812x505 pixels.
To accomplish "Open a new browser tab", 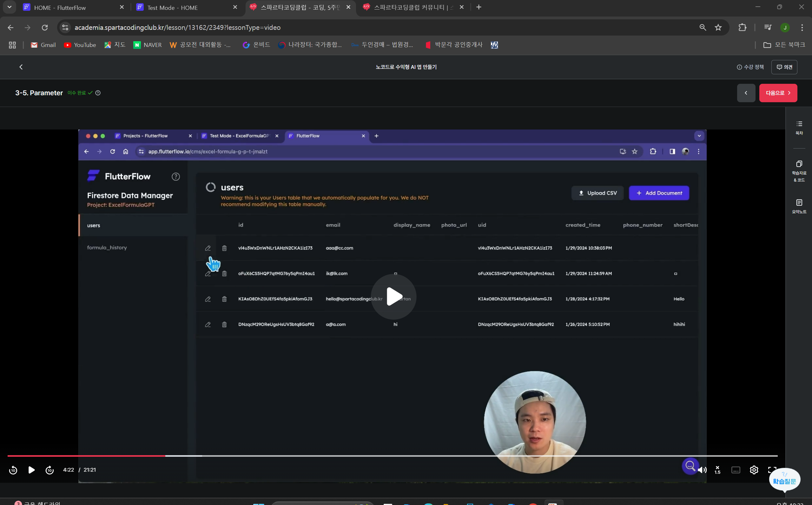I will (x=479, y=7).
